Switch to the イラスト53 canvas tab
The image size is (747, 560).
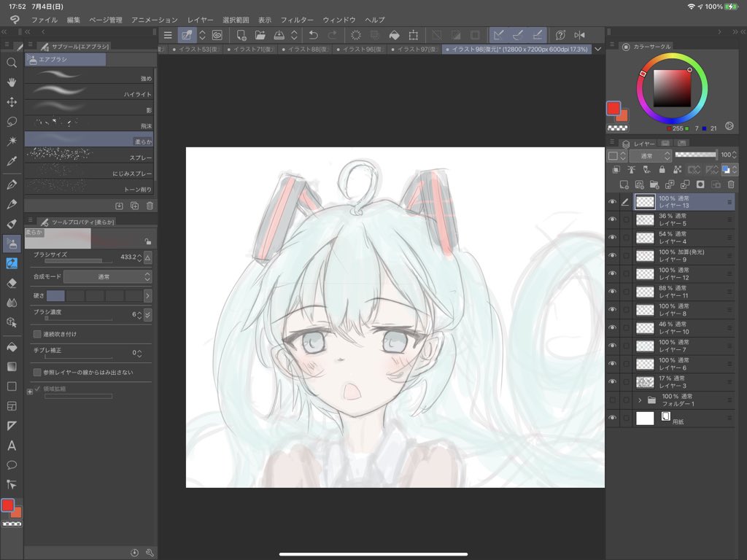(196, 49)
